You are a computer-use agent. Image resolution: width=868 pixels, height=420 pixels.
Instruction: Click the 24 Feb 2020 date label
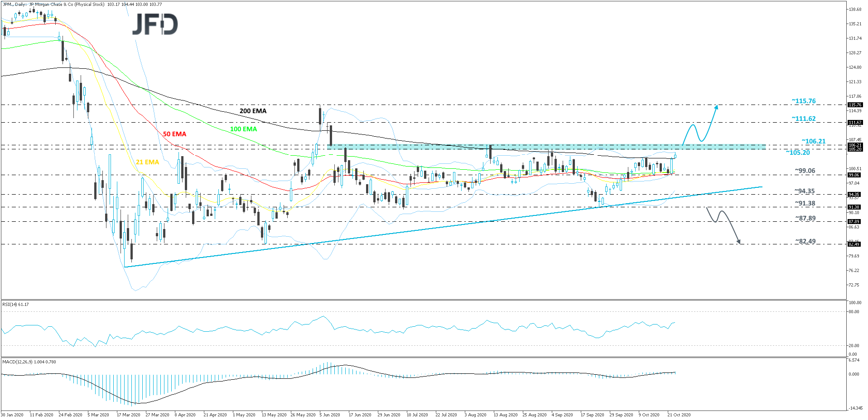point(70,415)
